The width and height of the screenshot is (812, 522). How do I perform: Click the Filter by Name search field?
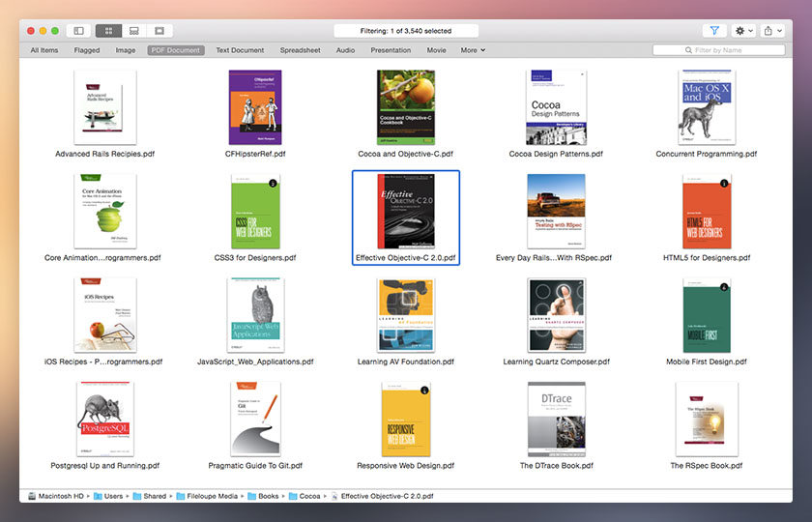tap(724, 50)
